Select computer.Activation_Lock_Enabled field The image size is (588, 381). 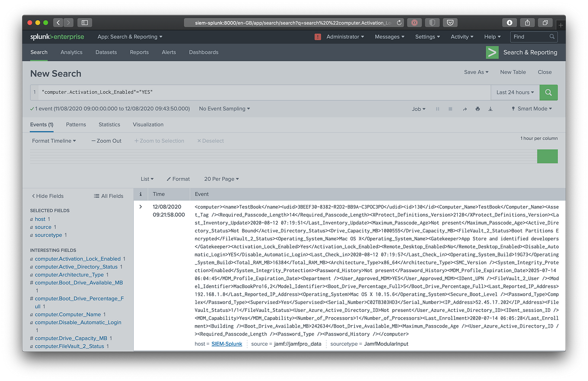click(x=78, y=259)
